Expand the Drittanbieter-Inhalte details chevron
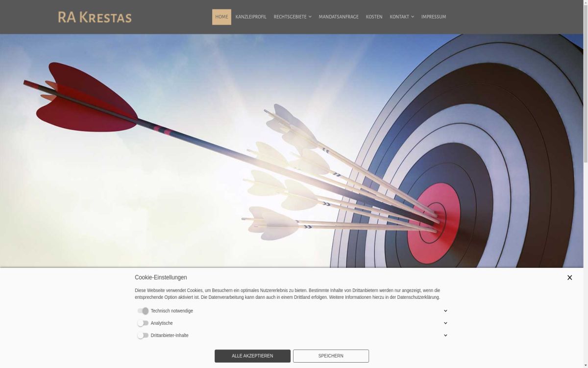 point(445,335)
